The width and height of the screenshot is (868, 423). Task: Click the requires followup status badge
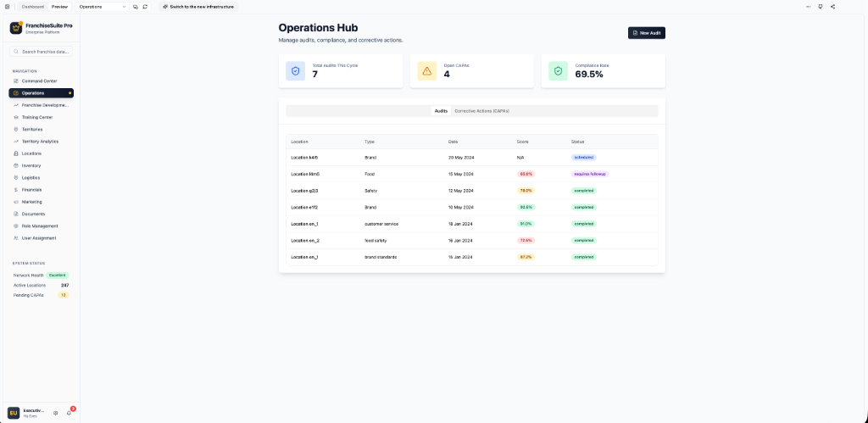click(590, 174)
